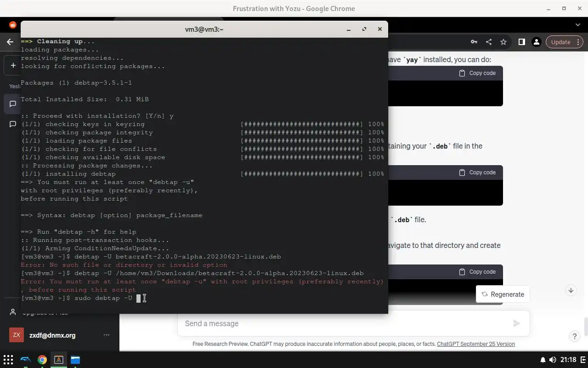The height and width of the screenshot is (368, 588).
Task: Open the applications grid launcher
Action: click(8, 360)
